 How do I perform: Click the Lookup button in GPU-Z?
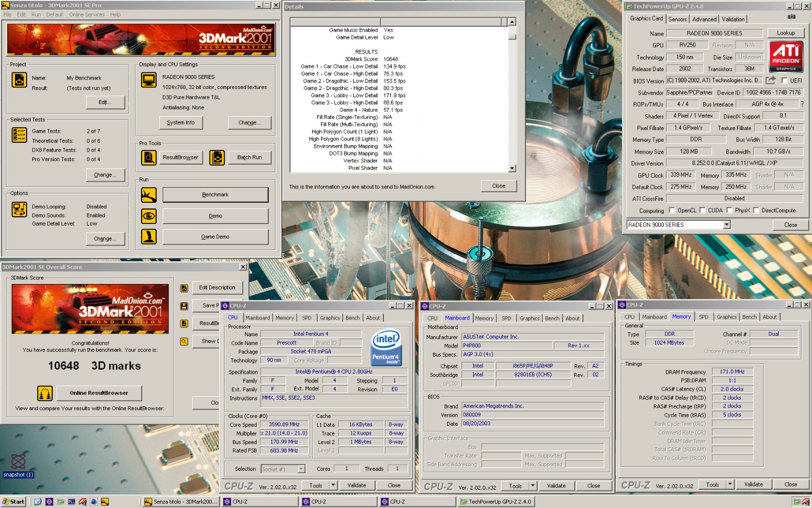[x=786, y=33]
